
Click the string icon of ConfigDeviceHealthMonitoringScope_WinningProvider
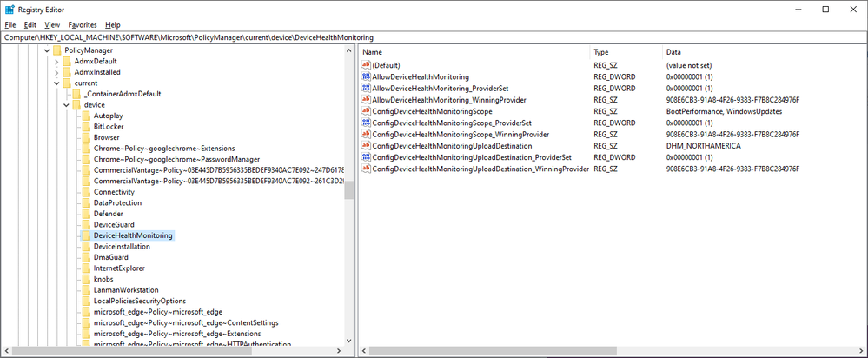tap(366, 134)
